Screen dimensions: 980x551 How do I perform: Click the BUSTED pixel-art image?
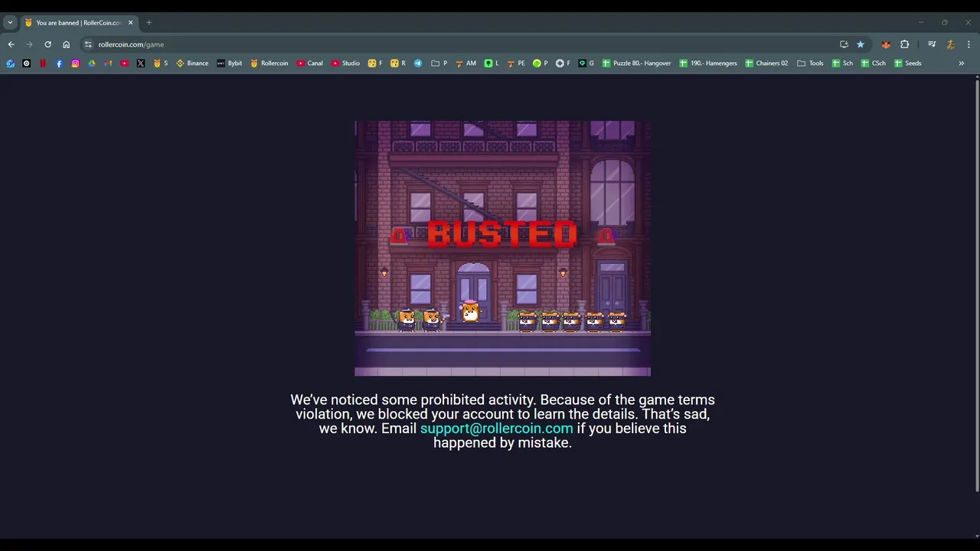pyautogui.click(x=502, y=248)
